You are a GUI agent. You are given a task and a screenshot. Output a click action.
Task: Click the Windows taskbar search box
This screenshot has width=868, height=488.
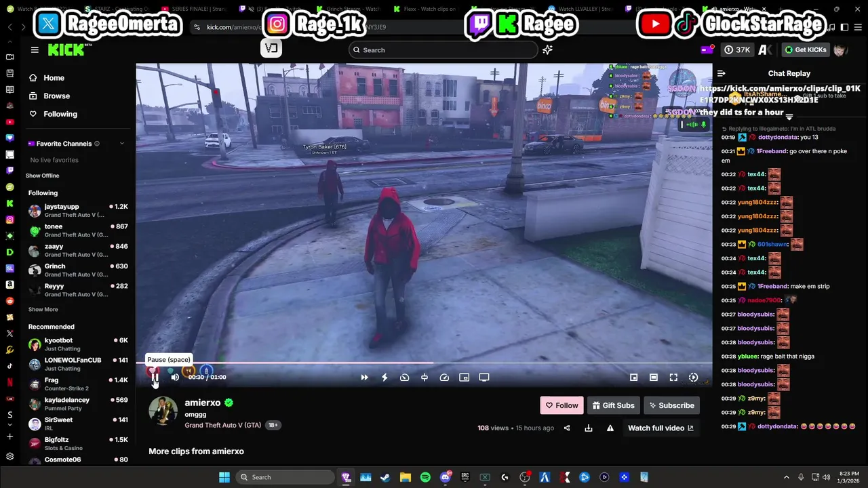tap(285, 477)
